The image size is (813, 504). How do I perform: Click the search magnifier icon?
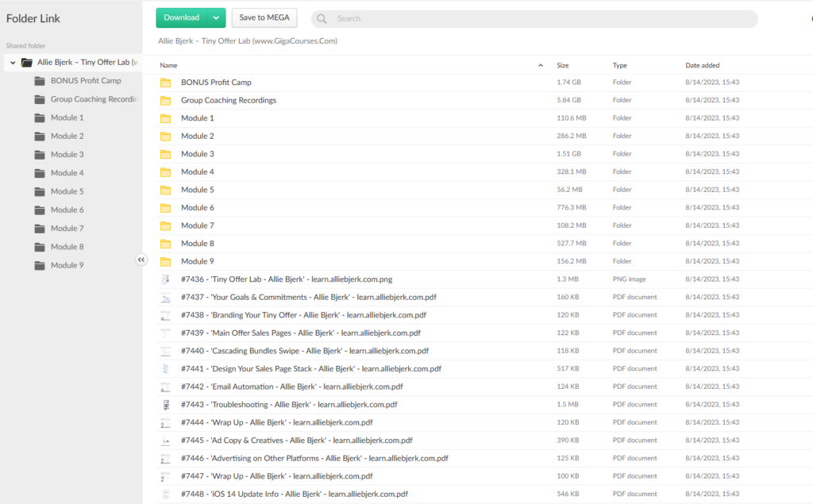[322, 19]
